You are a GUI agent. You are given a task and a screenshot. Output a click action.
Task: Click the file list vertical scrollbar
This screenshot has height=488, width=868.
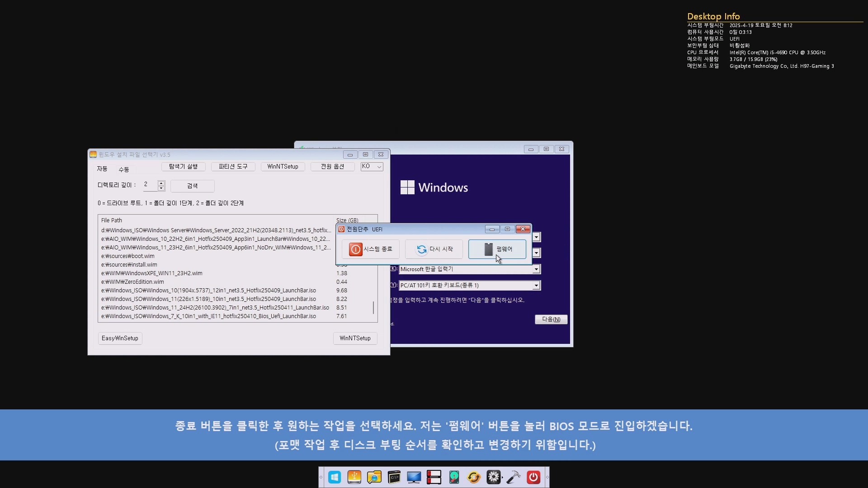373,308
